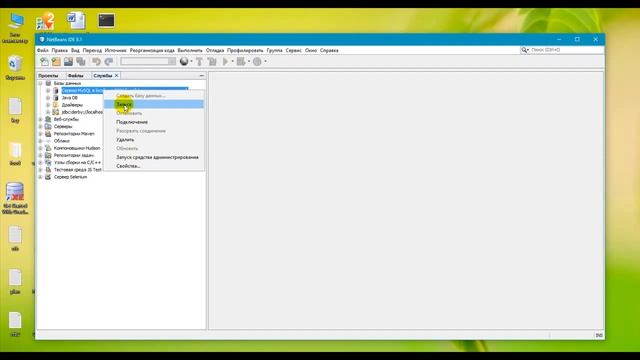Collapse the Базы данных tree node
The height and width of the screenshot is (360, 640).
[x=40, y=83]
